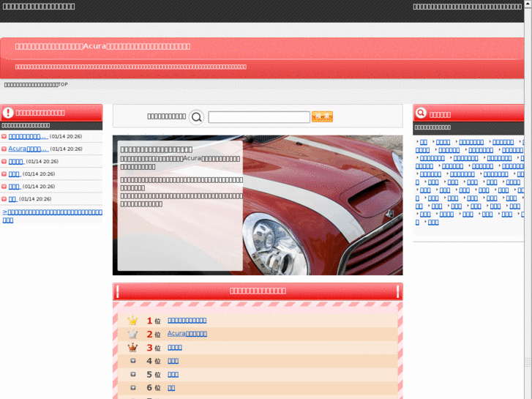The width and height of the screenshot is (532, 399).
Task: Click the red bullet icon beside left Acura entry
Action: [4, 149]
